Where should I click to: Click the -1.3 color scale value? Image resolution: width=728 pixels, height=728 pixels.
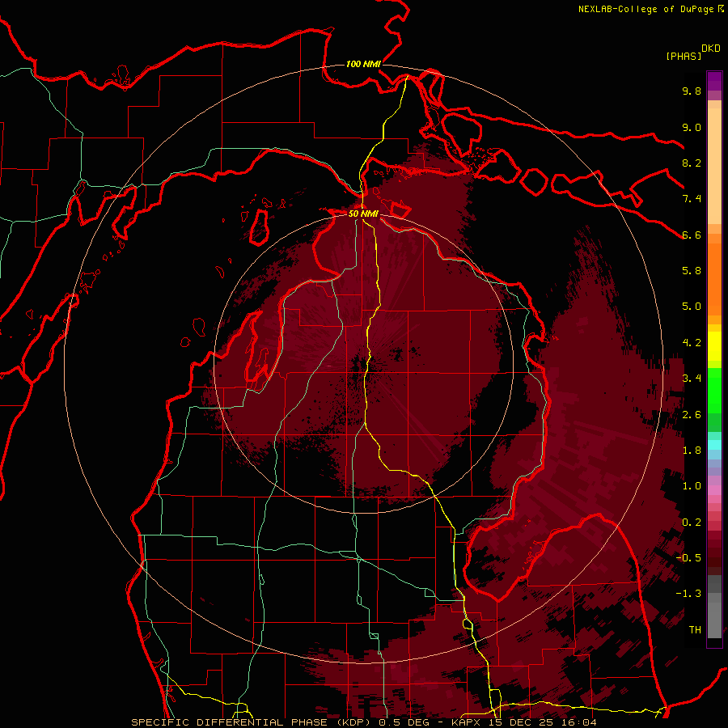[688, 594]
